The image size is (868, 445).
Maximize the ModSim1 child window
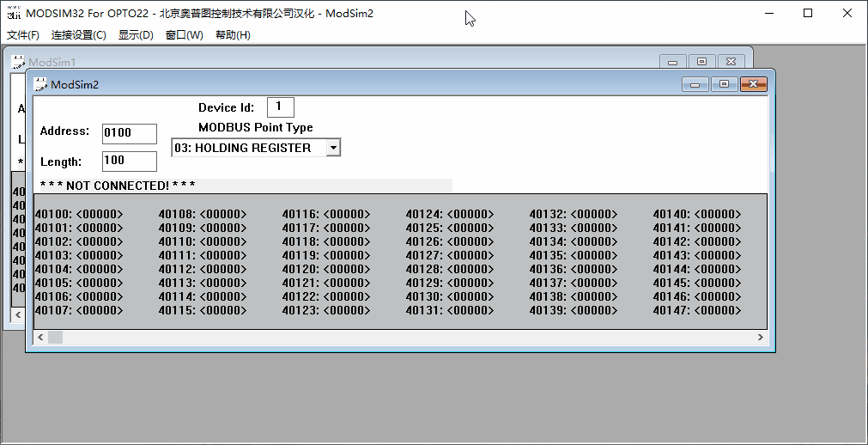coord(701,62)
